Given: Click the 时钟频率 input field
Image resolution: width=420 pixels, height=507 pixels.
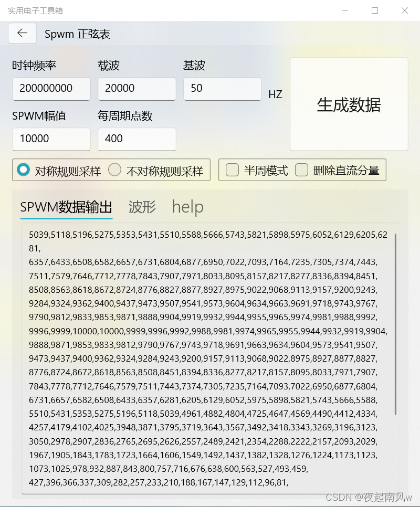Looking at the screenshot, I should point(51,89).
